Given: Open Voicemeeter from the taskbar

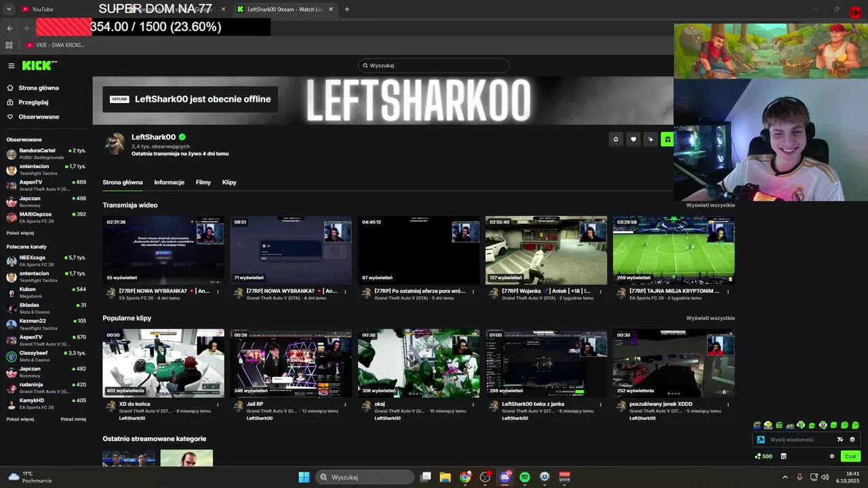Looking at the screenshot, I should pyautogui.click(x=564, y=477).
